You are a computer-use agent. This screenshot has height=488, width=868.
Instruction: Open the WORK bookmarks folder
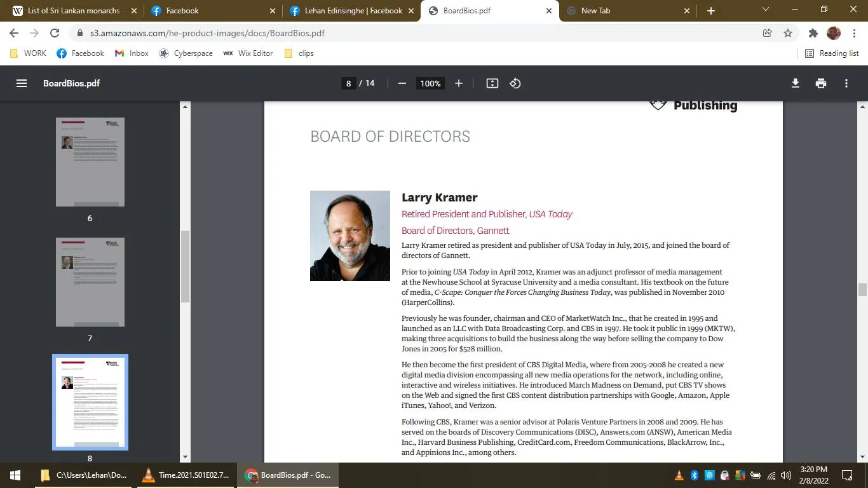29,53
